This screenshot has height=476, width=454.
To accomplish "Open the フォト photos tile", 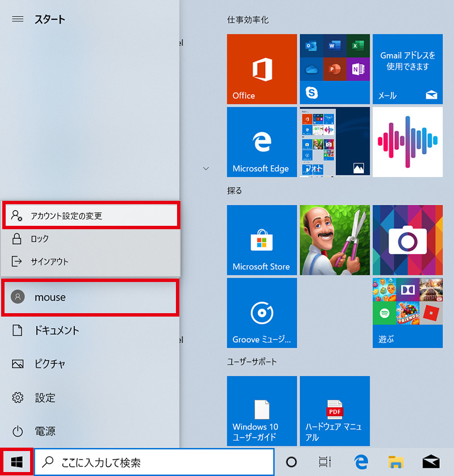I will coord(335,142).
